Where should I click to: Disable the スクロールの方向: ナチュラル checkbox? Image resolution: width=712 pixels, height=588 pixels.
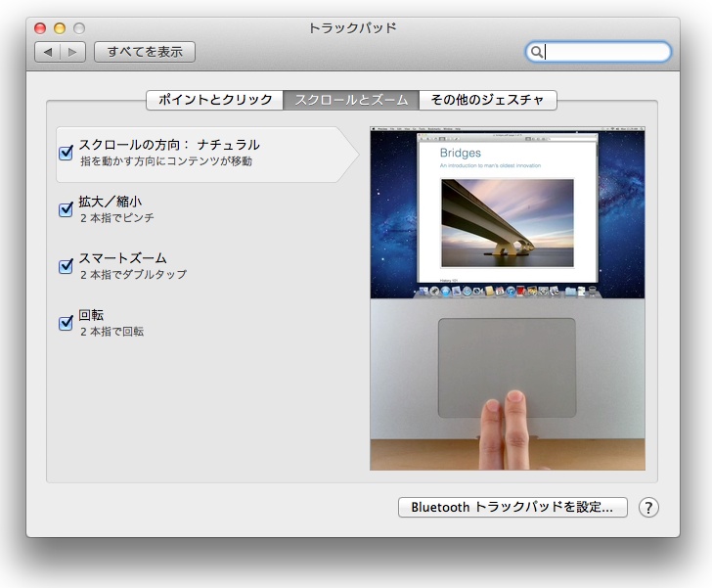[67, 153]
